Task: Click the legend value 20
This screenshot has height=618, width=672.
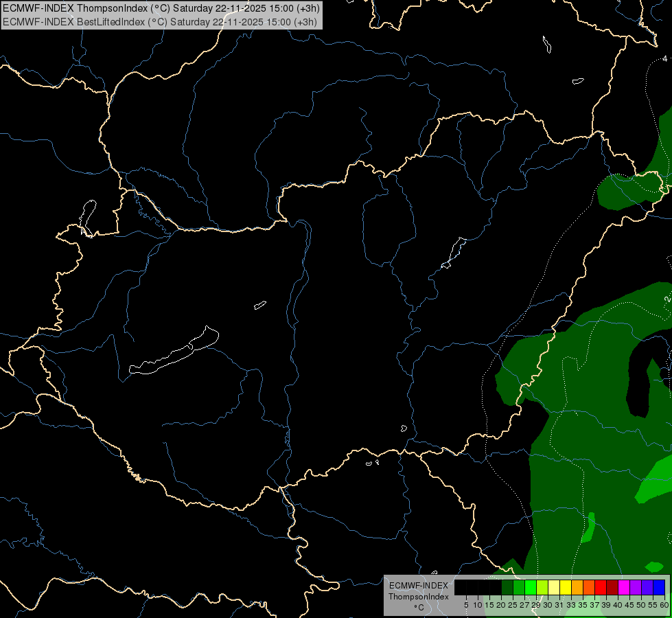Action: (501, 605)
